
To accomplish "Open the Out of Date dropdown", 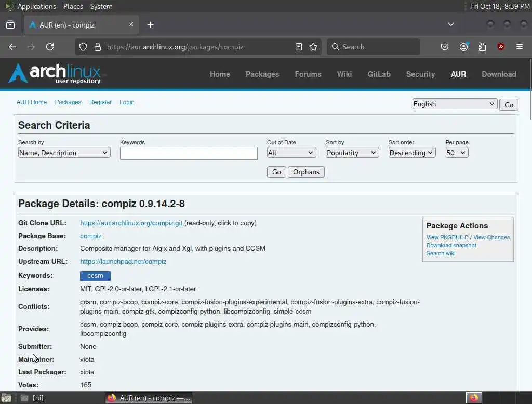I will (x=291, y=153).
